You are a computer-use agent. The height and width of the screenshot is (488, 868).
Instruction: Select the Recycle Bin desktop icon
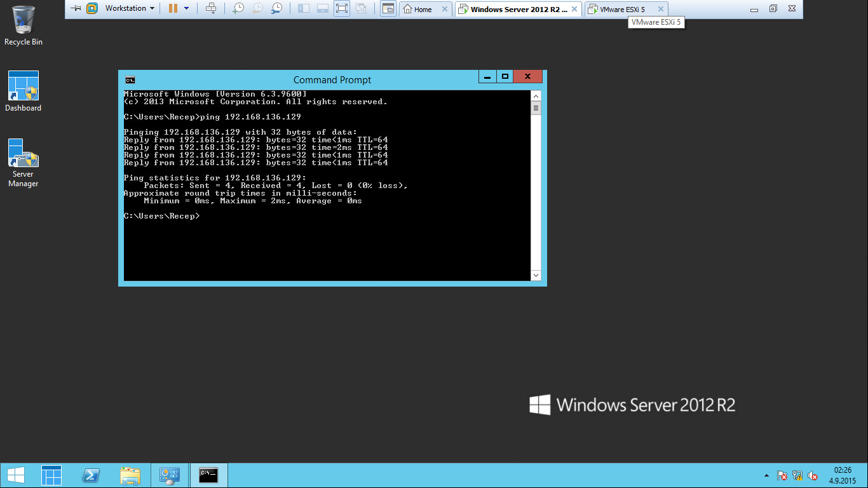[24, 26]
